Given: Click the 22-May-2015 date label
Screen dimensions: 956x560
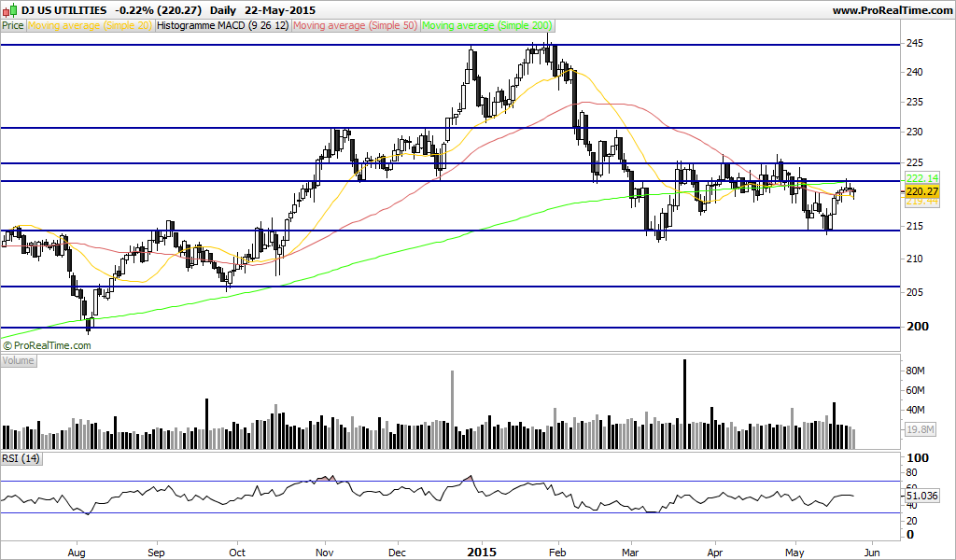Looking at the screenshot, I should coord(280,10).
